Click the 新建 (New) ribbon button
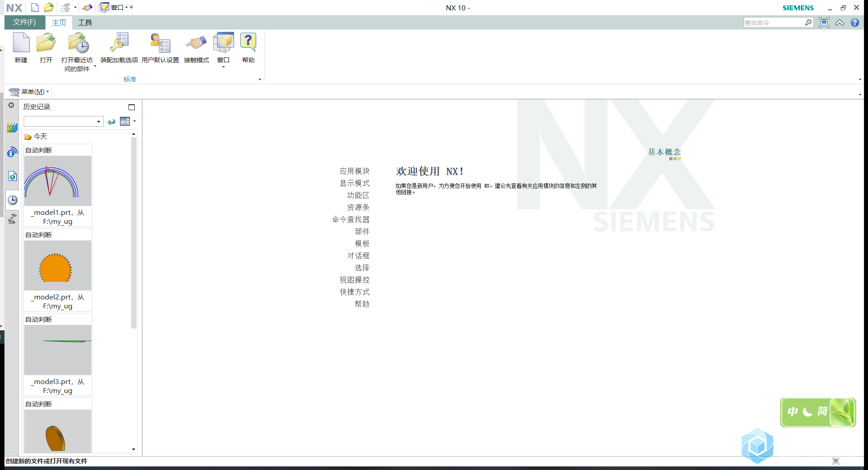 tap(21, 48)
